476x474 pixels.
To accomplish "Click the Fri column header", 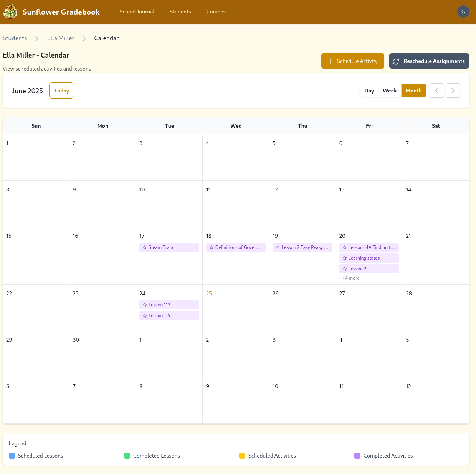I will click(369, 126).
